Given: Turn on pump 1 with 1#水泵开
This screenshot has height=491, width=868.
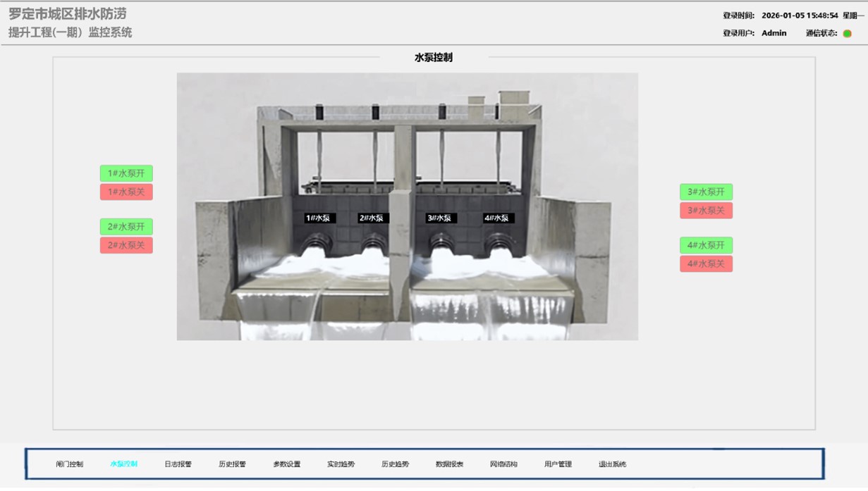Looking at the screenshot, I should pos(126,173).
